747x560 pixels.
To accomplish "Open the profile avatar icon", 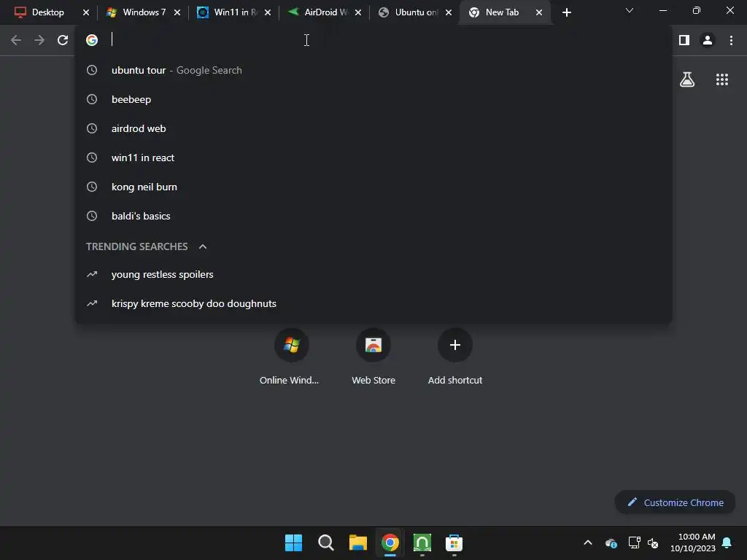I will tap(708, 40).
